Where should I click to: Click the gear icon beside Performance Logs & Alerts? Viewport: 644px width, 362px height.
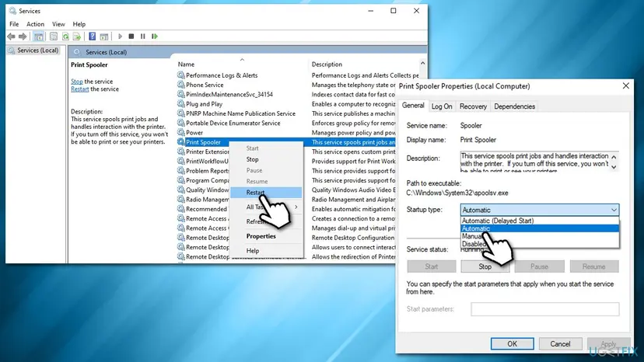point(180,75)
